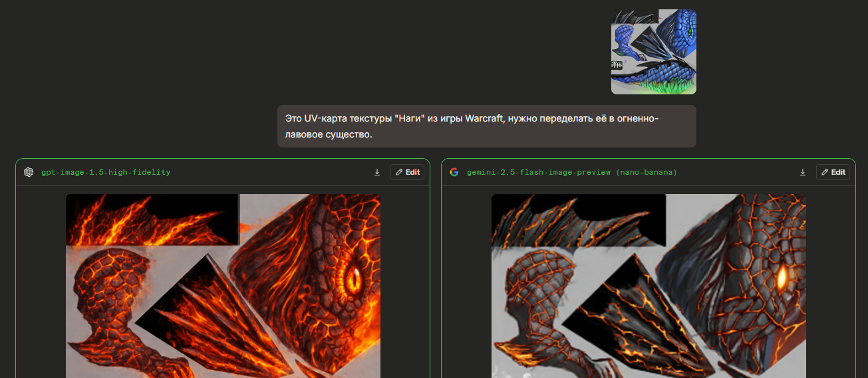Click the Google logo icon on right card

tap(454, 172)
